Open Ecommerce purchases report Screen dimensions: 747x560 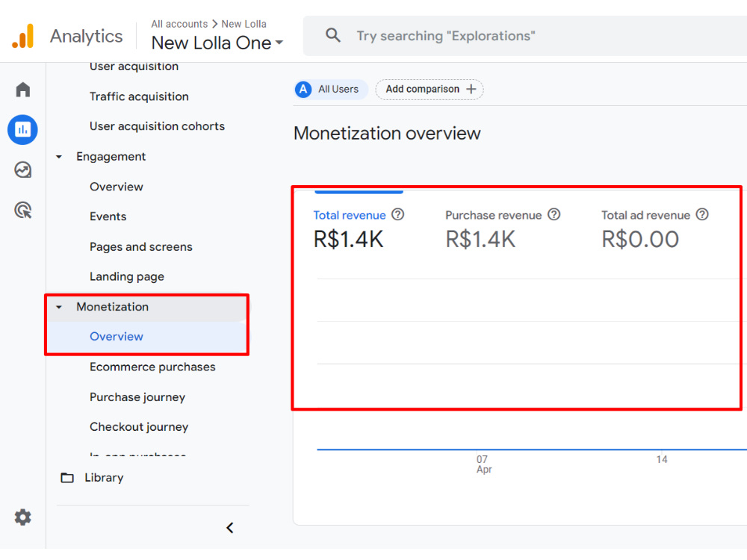point(152,367)
